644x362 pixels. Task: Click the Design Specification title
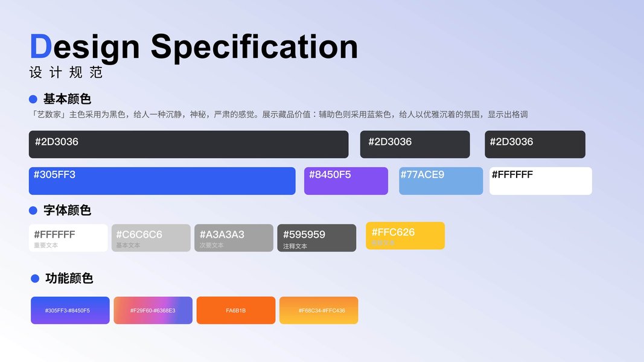tap(194, 46)
